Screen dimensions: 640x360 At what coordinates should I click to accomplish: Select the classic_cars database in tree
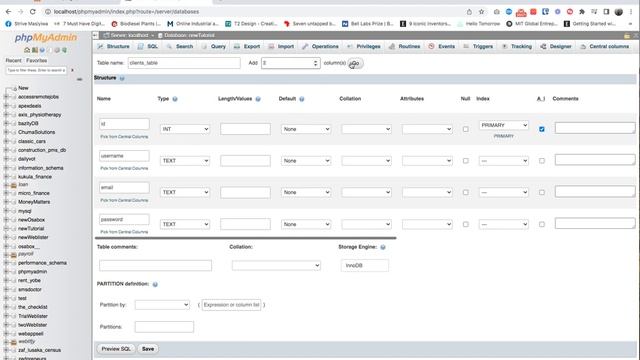point(32,141)
